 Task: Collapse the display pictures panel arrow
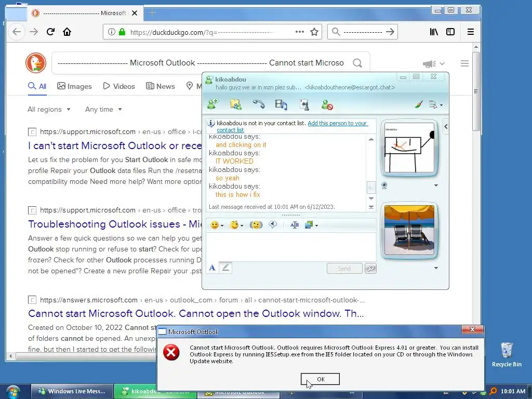click(445, 127)
